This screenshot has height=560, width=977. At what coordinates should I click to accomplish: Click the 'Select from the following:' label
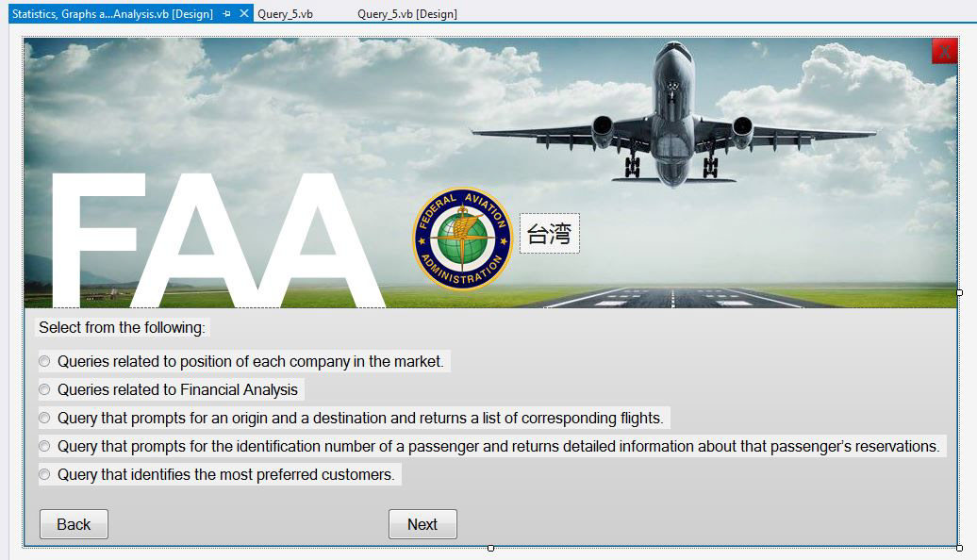click(122, 328)
